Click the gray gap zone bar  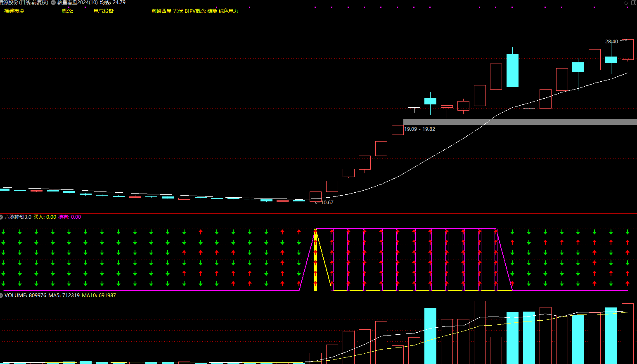point(520,122)
